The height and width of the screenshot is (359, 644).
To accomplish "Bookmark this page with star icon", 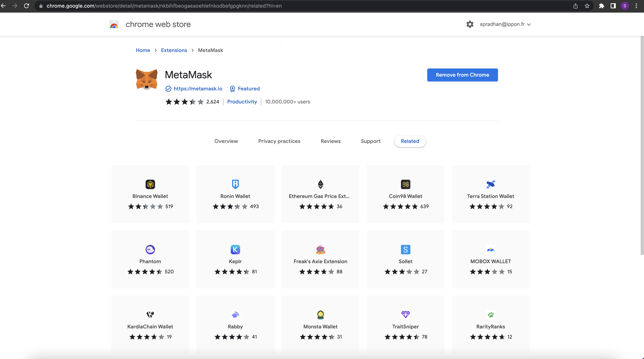I will click(587, 6).
